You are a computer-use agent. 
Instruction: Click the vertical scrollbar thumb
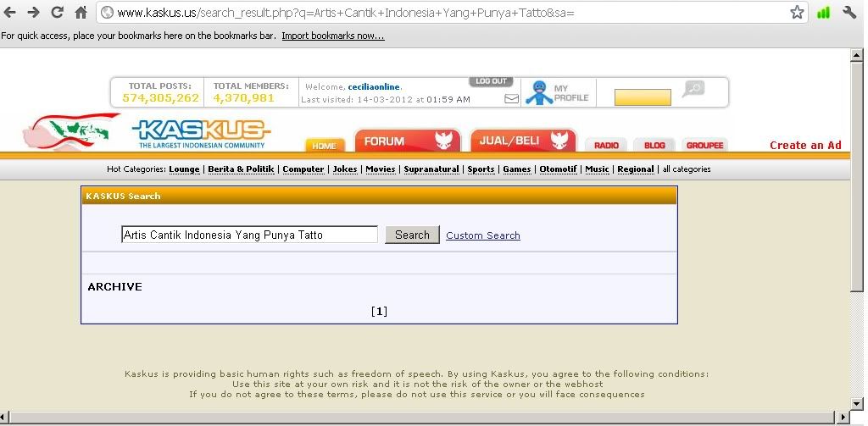857,175
